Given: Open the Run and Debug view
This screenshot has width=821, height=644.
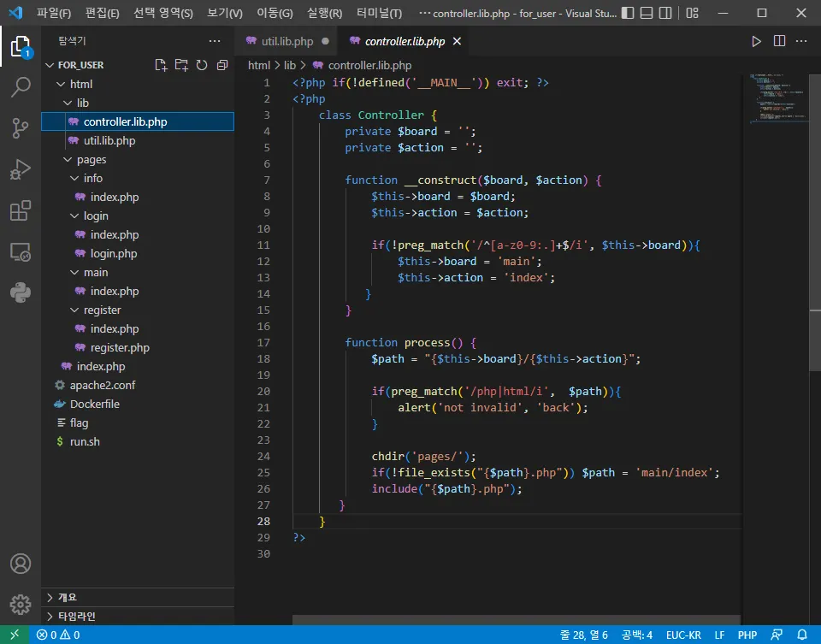Looking at the screenshot, I should point(21,169).
